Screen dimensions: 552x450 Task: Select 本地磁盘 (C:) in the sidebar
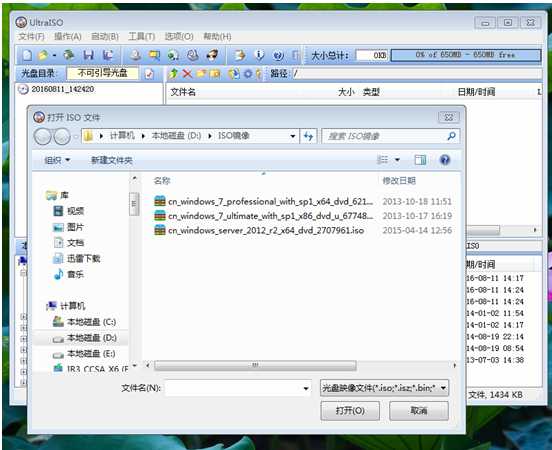tap(84, 322)
